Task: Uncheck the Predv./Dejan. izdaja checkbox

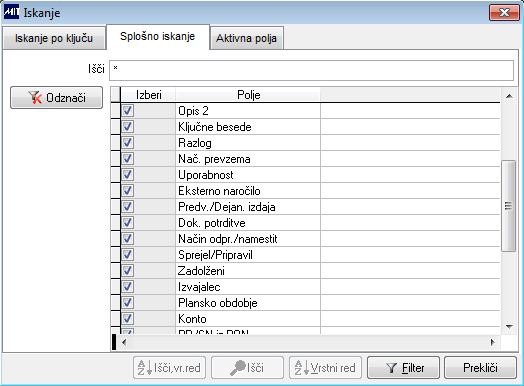Action: pos(127,207)
